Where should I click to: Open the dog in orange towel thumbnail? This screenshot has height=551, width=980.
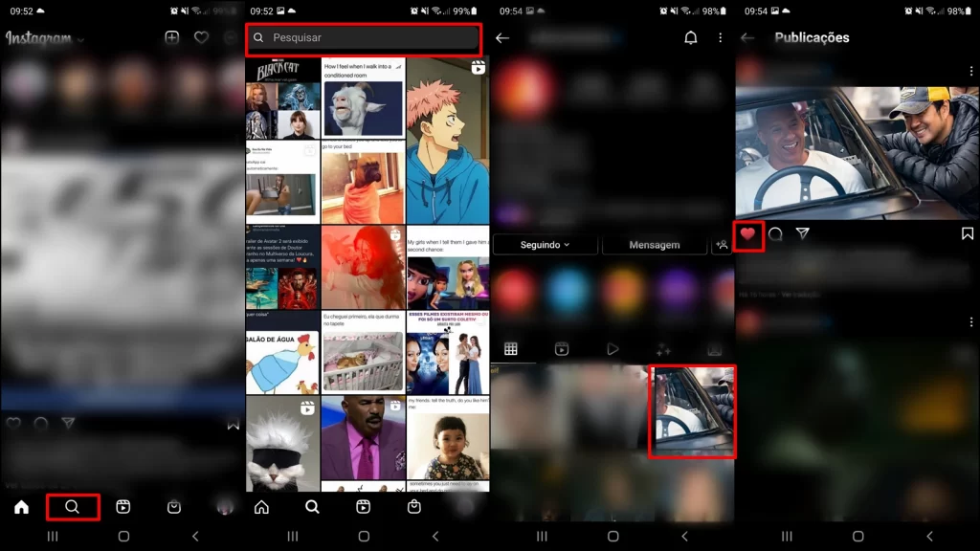pos(363,183)
